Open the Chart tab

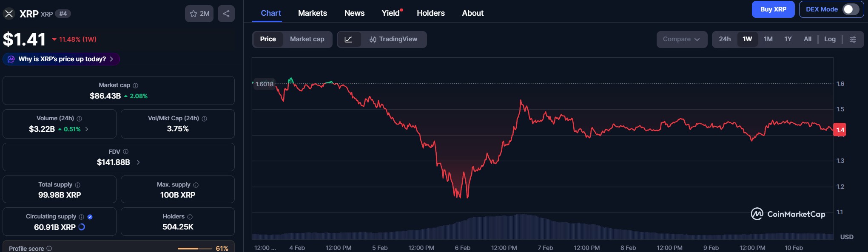pyautogui.click(x=271, y=13)
